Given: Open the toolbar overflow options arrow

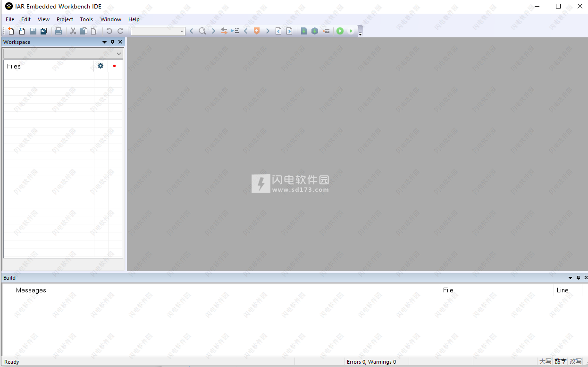Looking at the screenshot, I should click(360, 34).
